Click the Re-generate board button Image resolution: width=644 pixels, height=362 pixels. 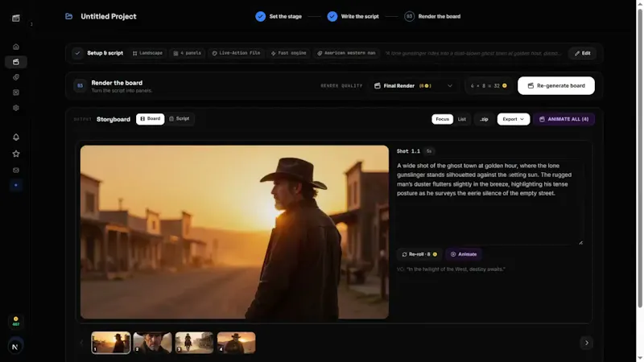[x=556, y=86]
